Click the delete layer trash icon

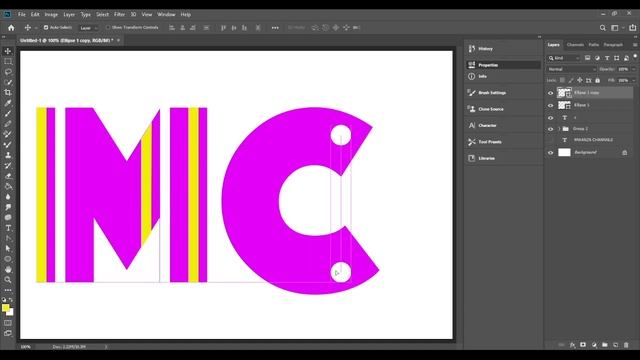[626, 345]
